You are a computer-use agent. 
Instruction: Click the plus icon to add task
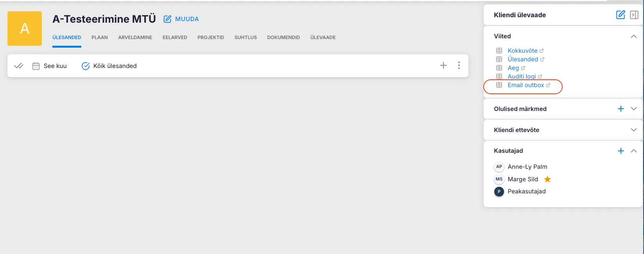[x=443, y=66]
